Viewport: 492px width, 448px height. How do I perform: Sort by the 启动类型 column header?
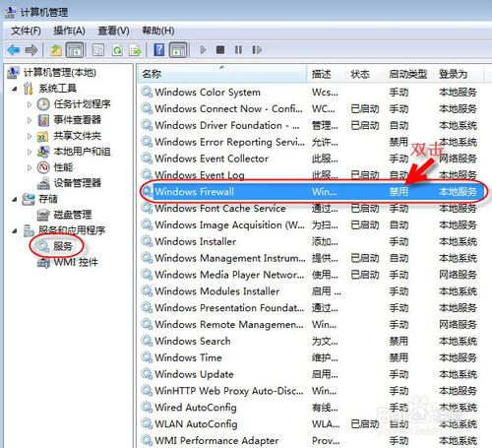(x=408, y=74)
